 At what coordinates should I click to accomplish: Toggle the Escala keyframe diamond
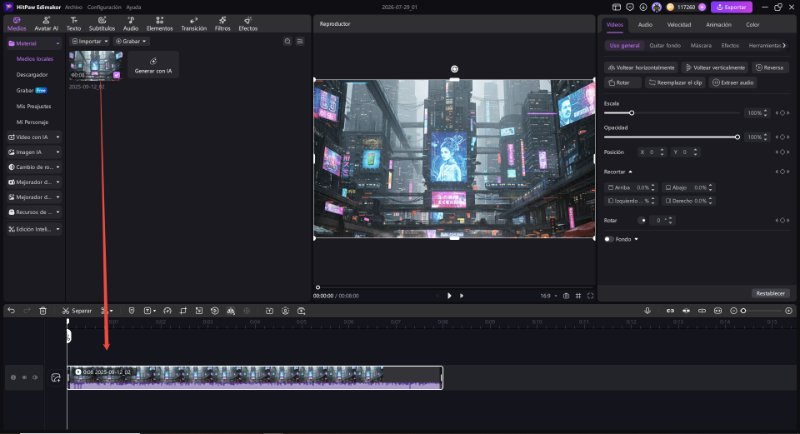coord(782,113)
